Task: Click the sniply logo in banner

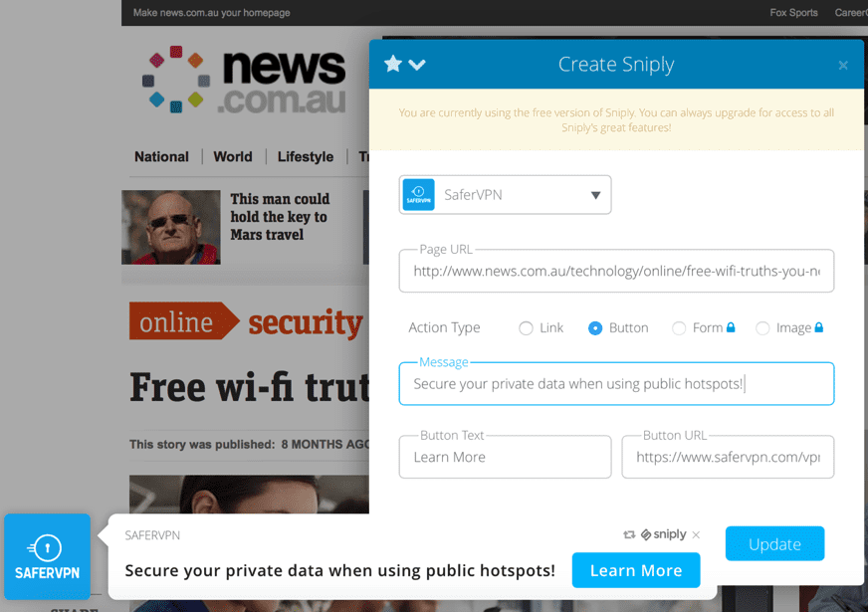Action: (664, 534)
